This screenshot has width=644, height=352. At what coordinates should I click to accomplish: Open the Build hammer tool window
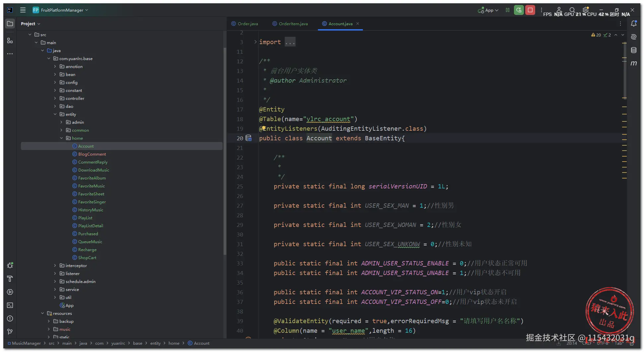coord(10,279)
